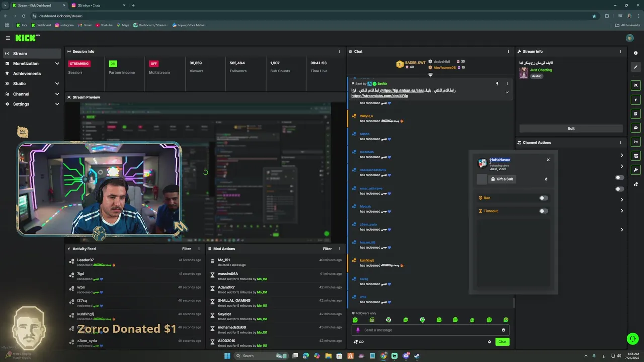This screenshot has height=362, width=644.
Task: Open Steam from the taskbar
Action: tap(417, 356)
